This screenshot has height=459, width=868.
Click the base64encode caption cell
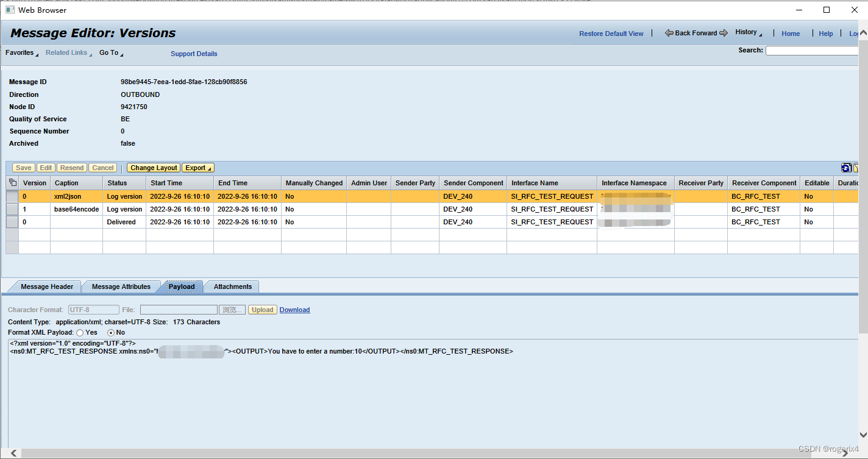77,209
